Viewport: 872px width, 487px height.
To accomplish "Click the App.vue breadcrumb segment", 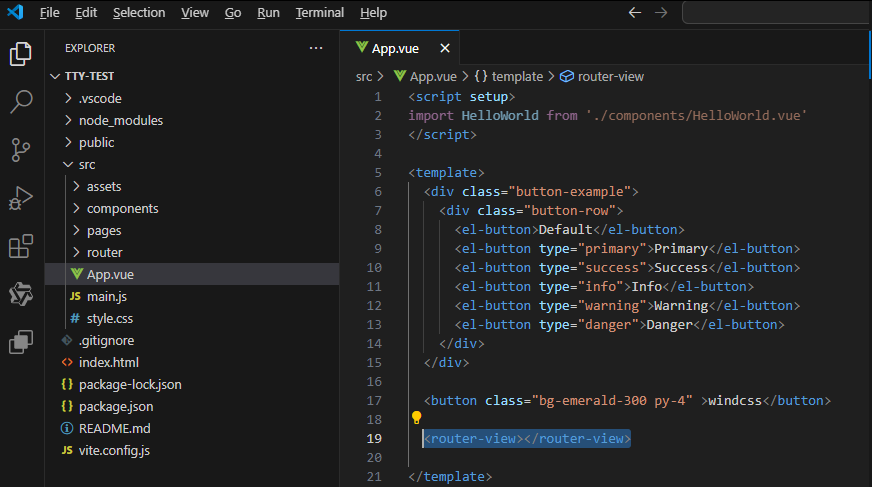I will pyautogui.click(x=433, y=77).
